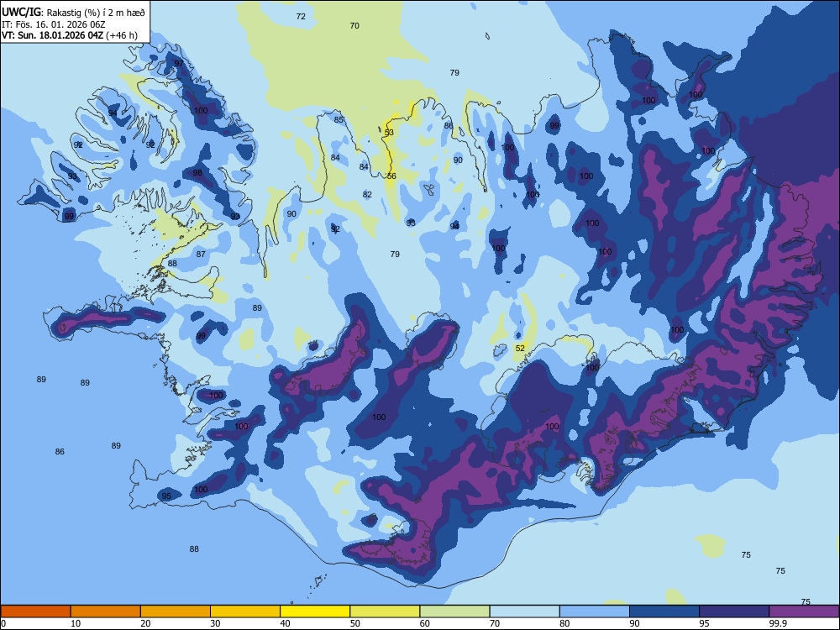Click the purple above-99.9 legend swatch
The image size is (840, 630).
point(804,612)
